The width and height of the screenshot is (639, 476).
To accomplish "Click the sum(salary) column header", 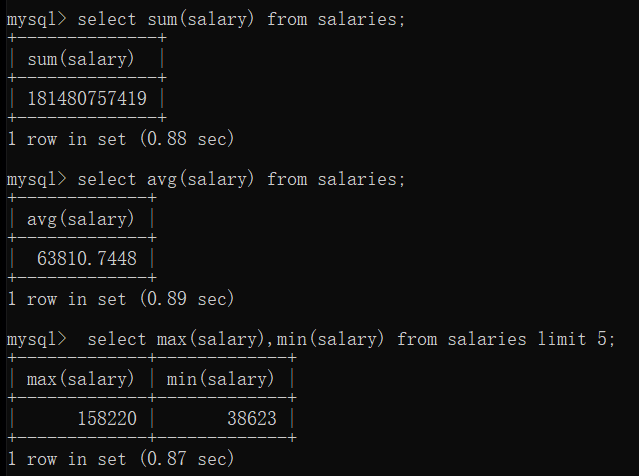I will (x=81, y=59).
